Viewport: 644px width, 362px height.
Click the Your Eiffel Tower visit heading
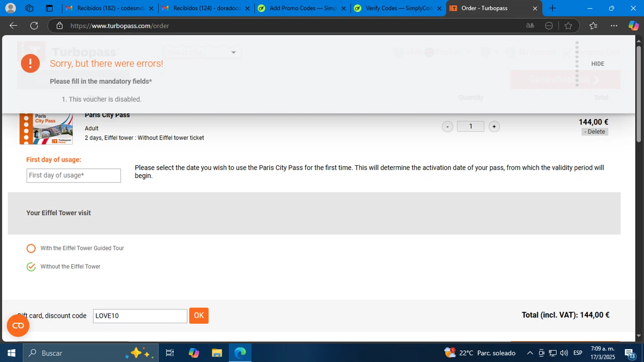pos(58,213)
